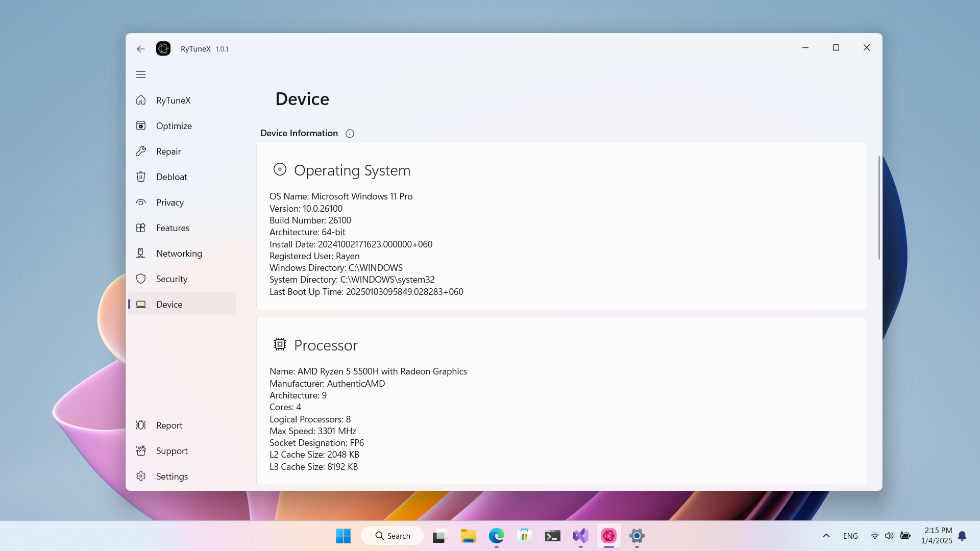
Task: Open the Security page
Action: (182, 279)
